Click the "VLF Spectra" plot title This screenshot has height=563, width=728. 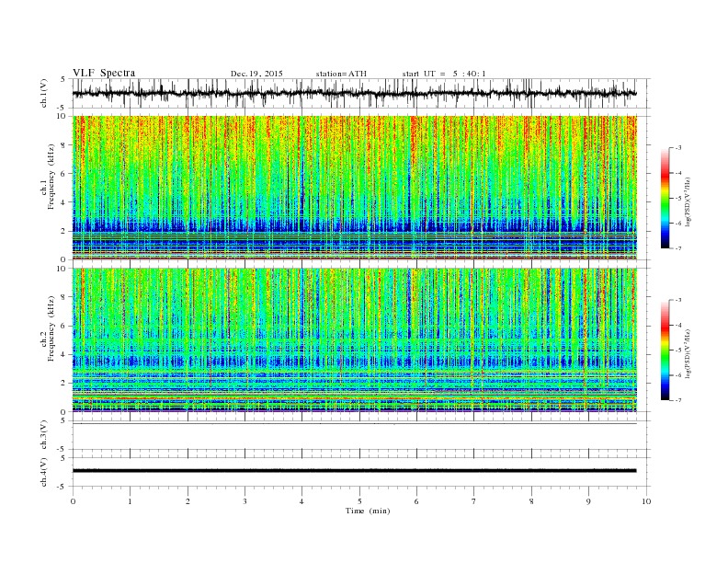point(104,73)
